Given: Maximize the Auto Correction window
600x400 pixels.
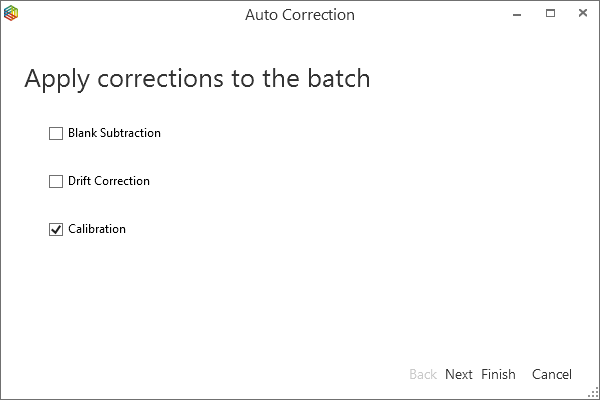Looking at the screenshot, I should pyautogui.click(x=550, y=15).
